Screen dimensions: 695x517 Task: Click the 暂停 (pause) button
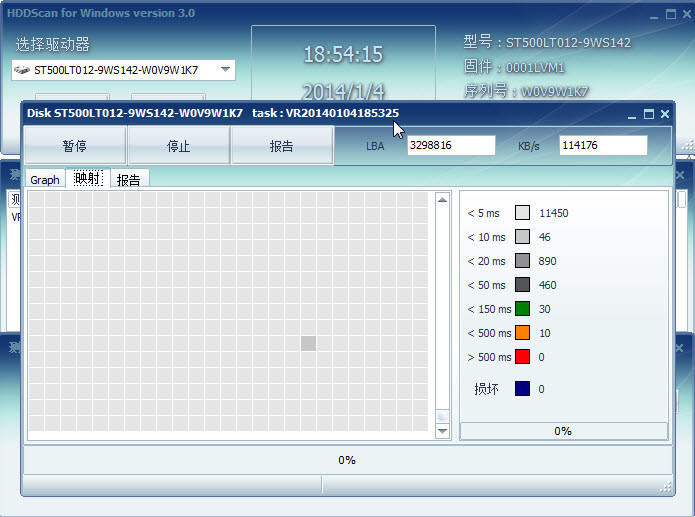(75, 145)
